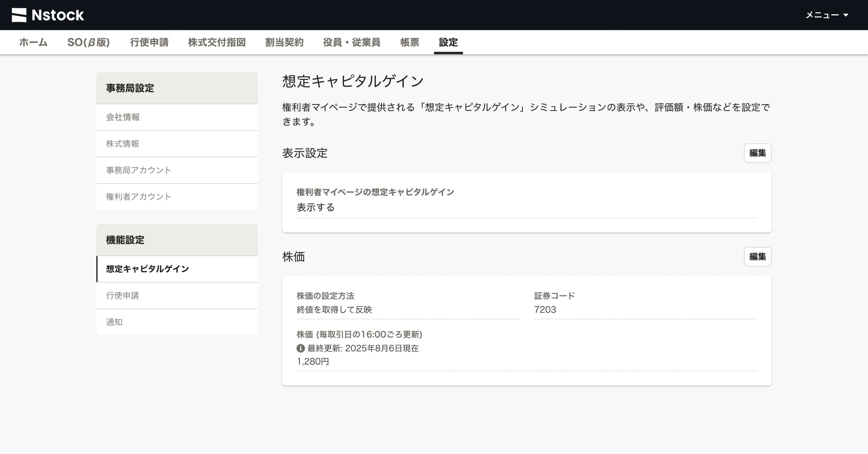Click 権利者マイページの想定キャピタルゲイン label
This screenshot has height=454, width=868.
click(x=375, y=192)
